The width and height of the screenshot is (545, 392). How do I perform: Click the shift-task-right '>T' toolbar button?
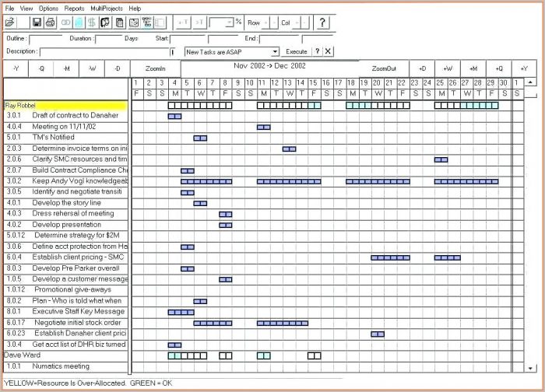pos(199,23)
